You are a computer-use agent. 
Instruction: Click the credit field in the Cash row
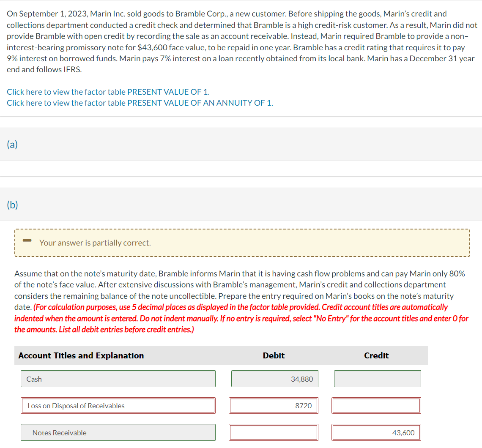(378, 379)
